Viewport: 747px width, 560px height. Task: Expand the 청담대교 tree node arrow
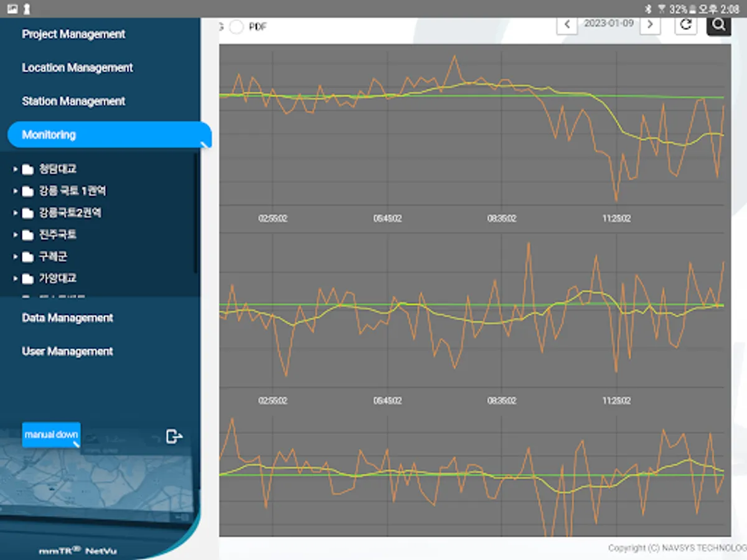pyautogui.click(x=15, y=169)
